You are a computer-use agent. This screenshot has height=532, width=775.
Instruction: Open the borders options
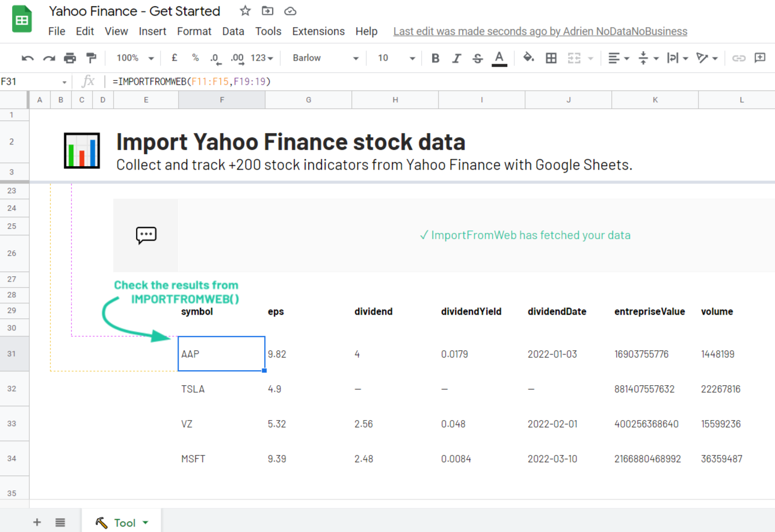pyautogui.click(x=551, y=58)
